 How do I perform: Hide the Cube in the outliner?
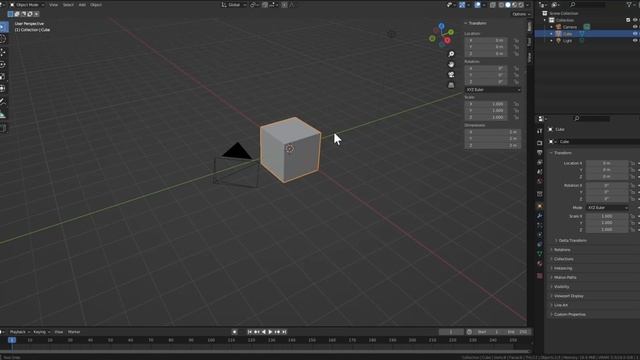point(635,34)
